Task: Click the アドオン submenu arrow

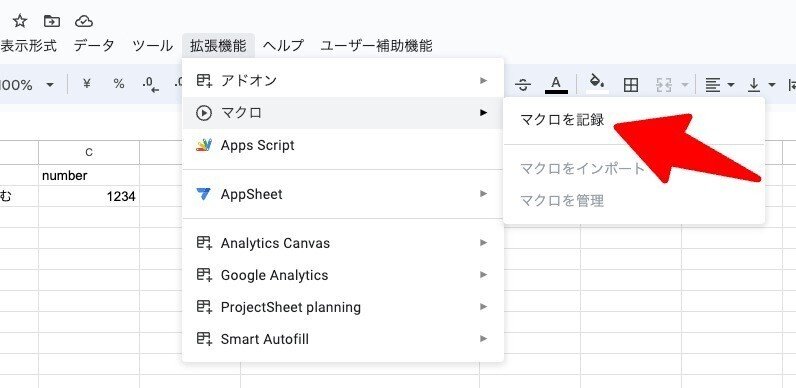Action: pyautogui.click(x=483, y=80)
